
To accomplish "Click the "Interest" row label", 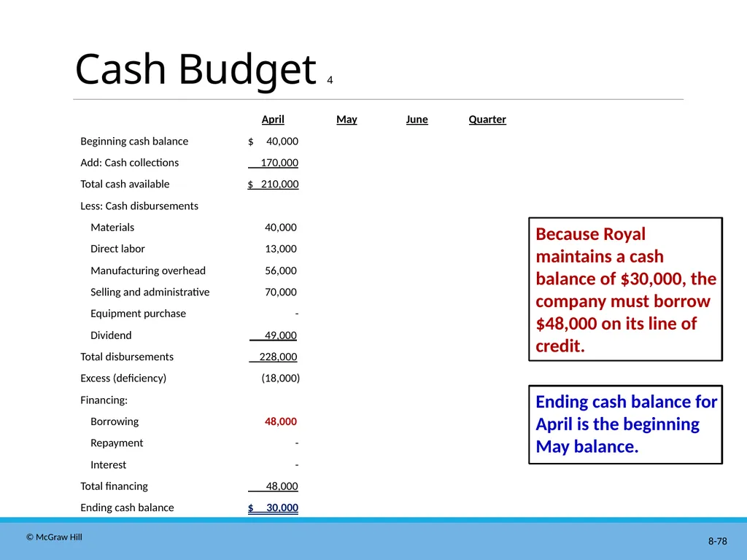I will pyautogui.click(x=109, y=464).
